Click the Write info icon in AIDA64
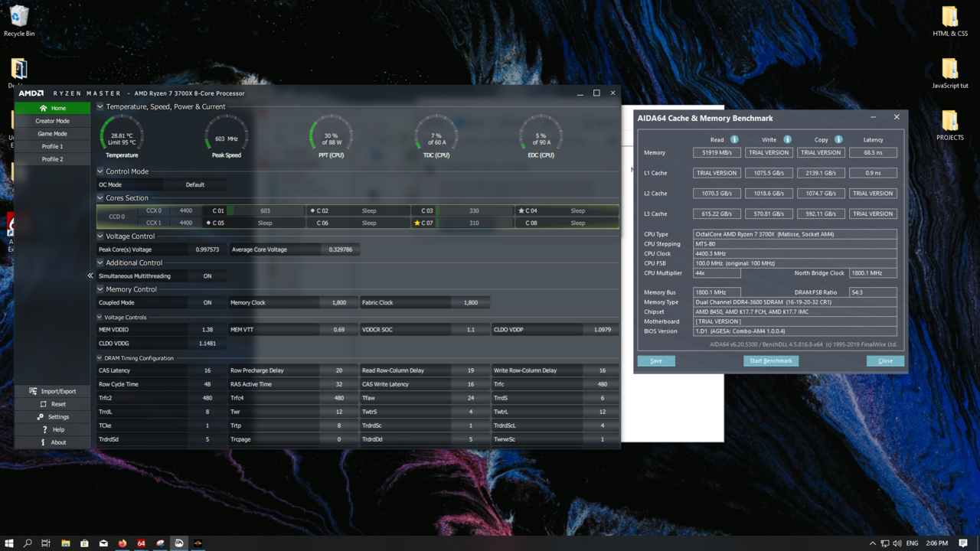The width and height of the screenshot is (980, 551). click(787, 140)
